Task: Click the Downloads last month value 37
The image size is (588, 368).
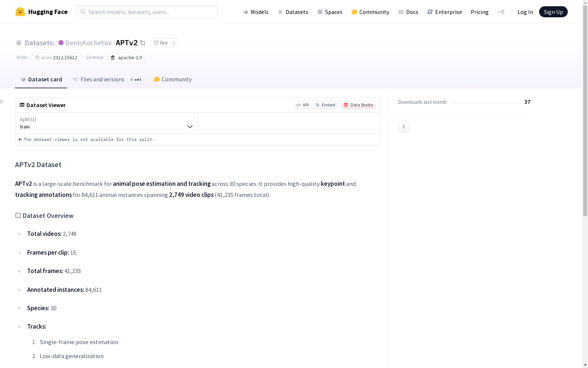Action: coord(527,102)
